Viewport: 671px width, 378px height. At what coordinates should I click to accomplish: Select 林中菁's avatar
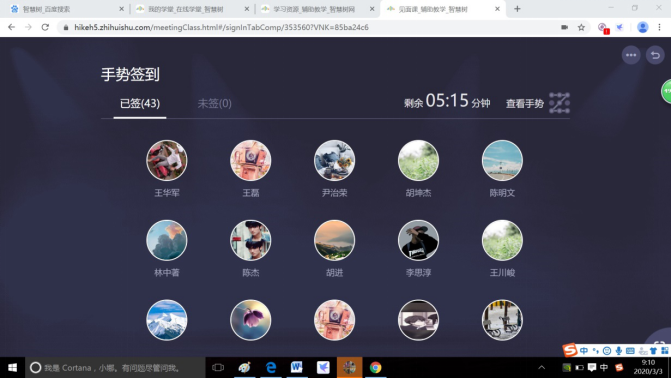[167, 240]
